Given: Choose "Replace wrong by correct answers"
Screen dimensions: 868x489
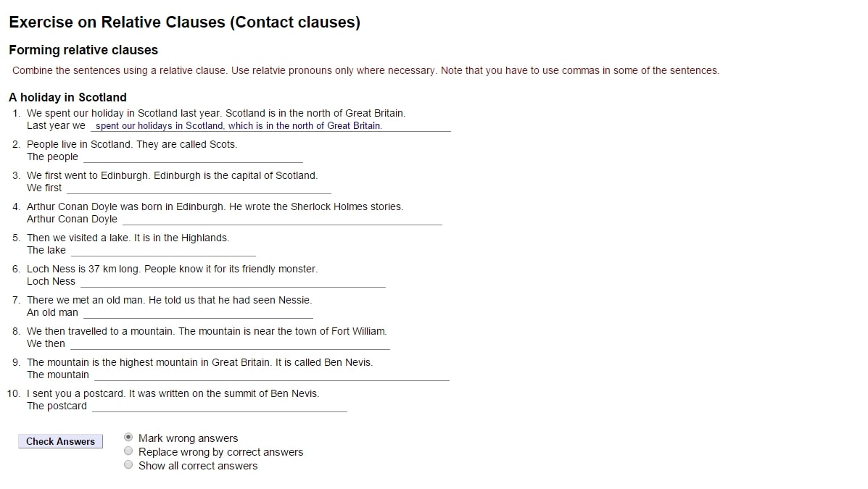Looking at the screenshot, I should tap(128, 450).
